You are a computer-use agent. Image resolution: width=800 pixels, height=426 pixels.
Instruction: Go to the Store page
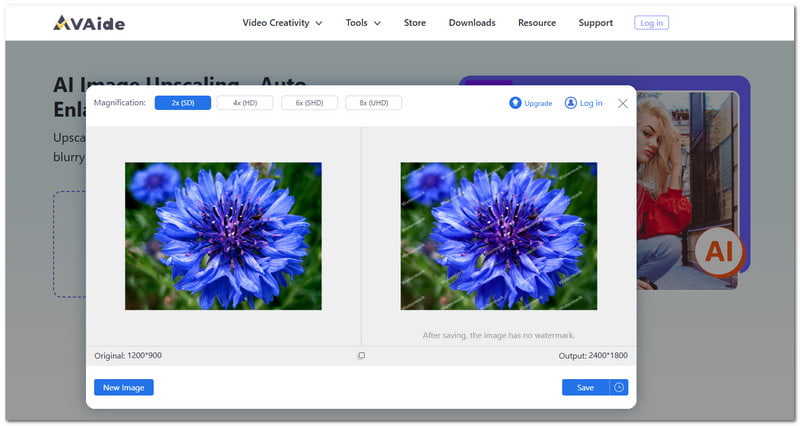[x=415, y=23]
